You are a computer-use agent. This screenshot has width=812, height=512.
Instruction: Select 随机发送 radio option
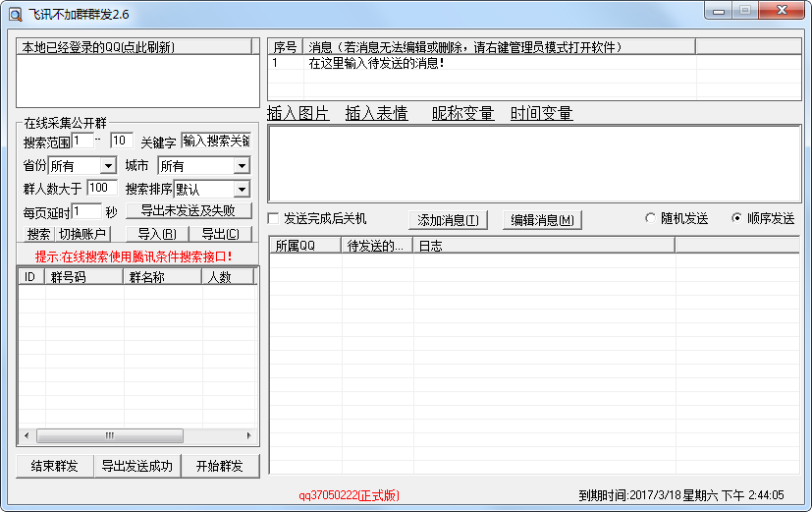point(650,218)
